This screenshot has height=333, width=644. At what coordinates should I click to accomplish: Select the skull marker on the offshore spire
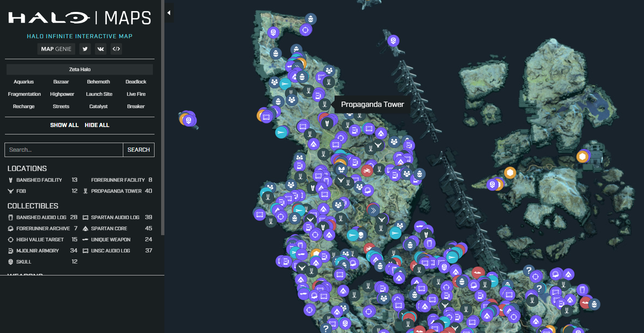click(393, 41)
